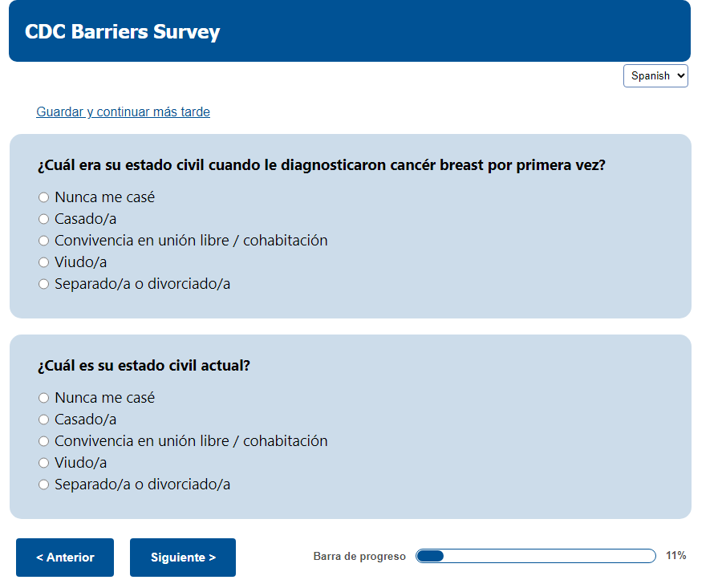Select 'Viudo/a' for estado civil actual
The height and width of the screenshot is (588, 718).
(x=44, y=463)
